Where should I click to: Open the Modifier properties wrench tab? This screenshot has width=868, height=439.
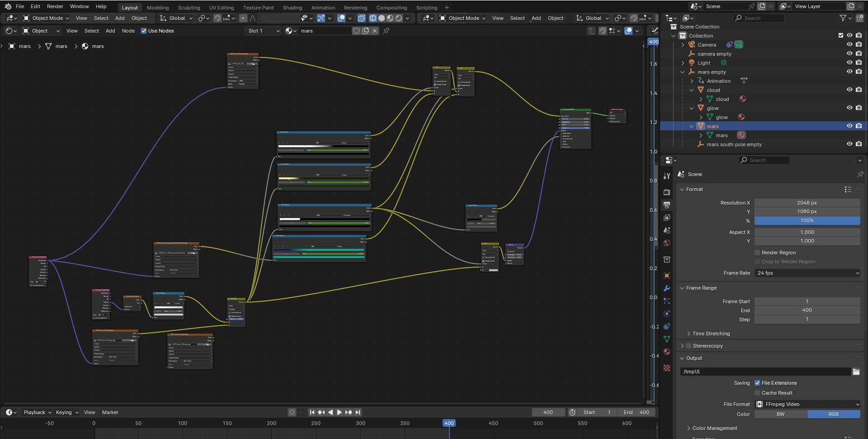pyautogui.click(x=667, y=288)
